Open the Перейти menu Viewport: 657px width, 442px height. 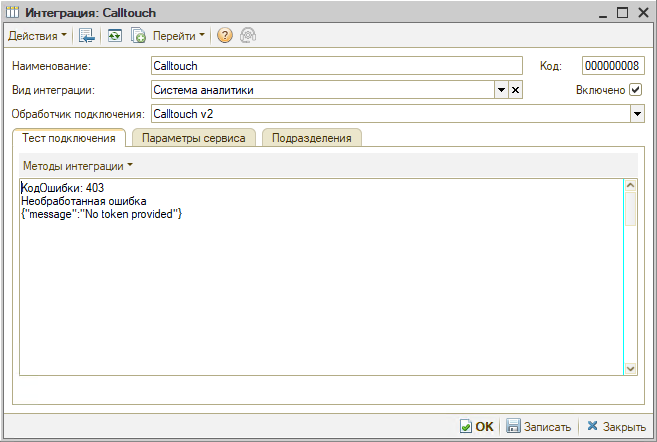178,36
